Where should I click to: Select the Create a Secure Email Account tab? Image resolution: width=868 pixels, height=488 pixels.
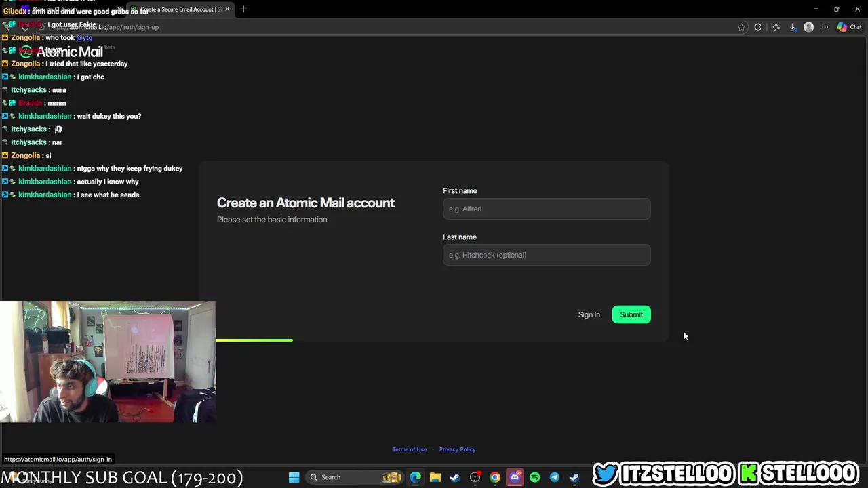(179, 9)
